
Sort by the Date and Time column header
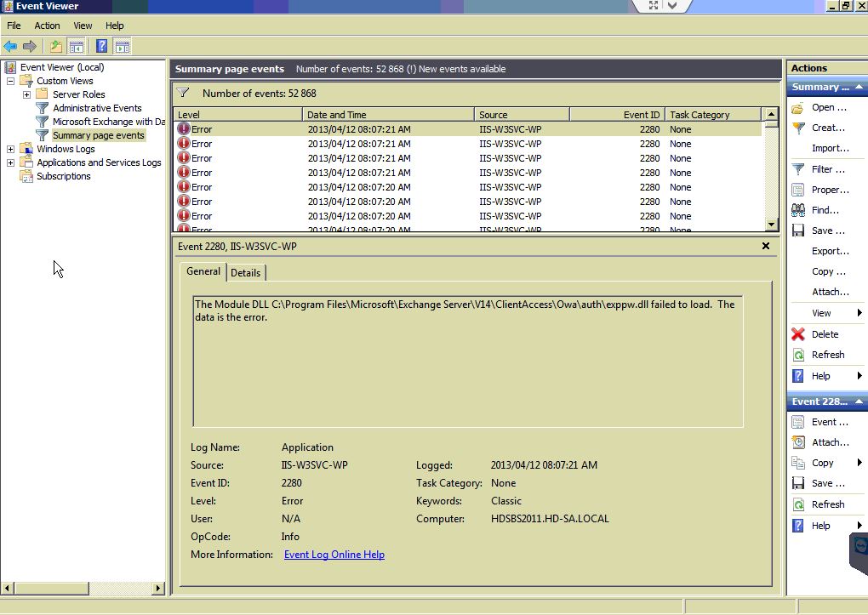point(388,115)
